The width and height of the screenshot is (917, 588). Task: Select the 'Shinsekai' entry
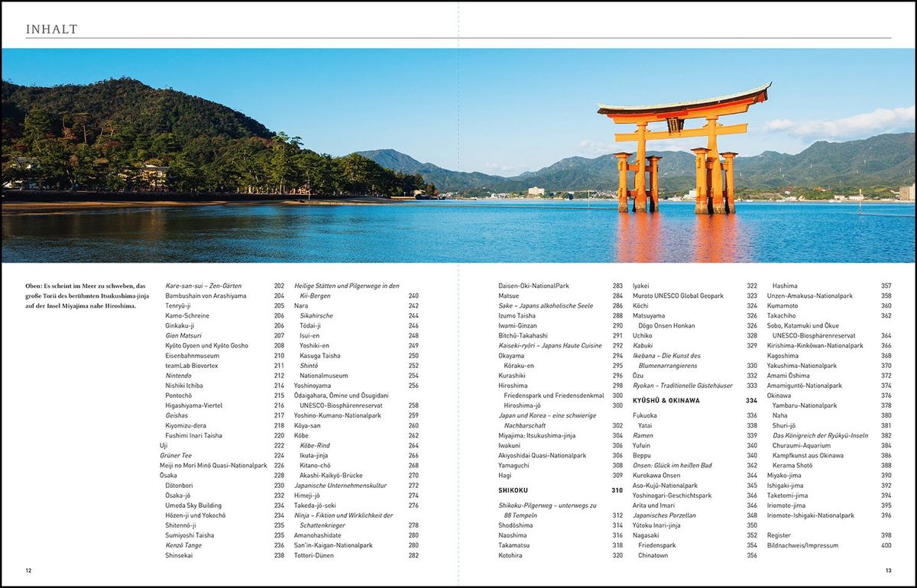pos(179,555)
